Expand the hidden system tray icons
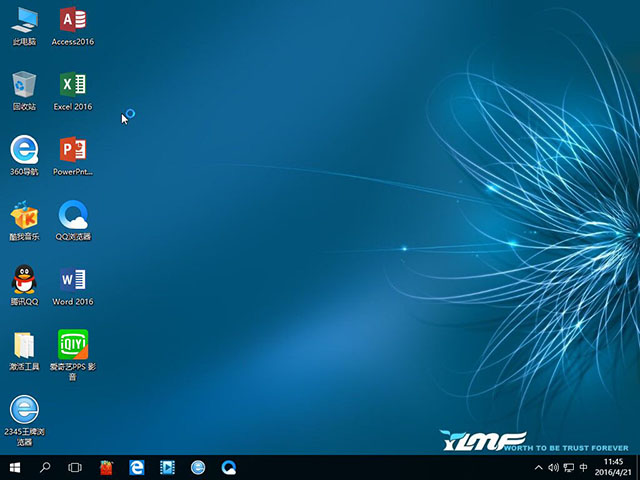Image resolution: width=640 pixels, height=480 pixels. click(x=539, y=467)
